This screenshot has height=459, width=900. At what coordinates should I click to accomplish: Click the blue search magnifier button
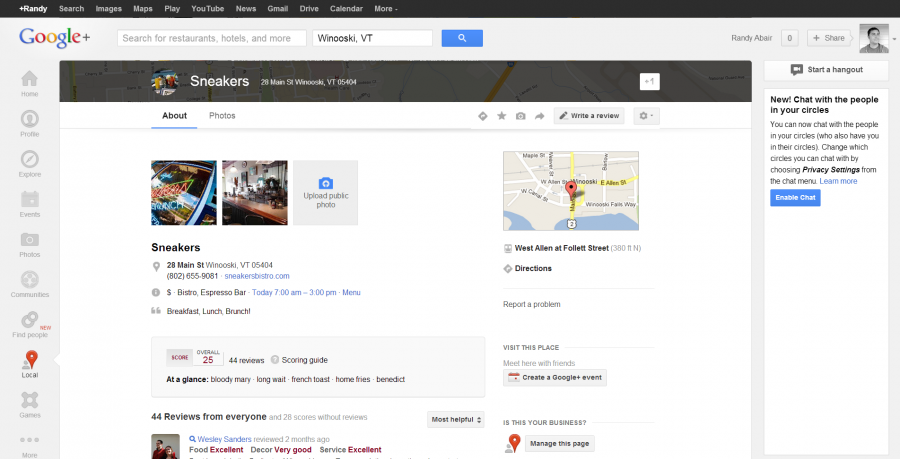tap(462, 38)
